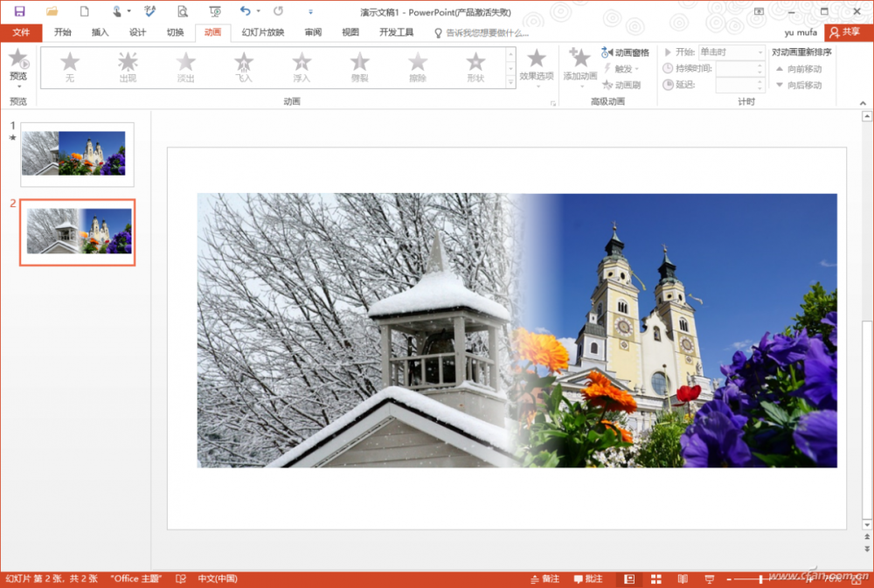Select the 劈裂 (Split) animation
The height and width of the screenshot is (588, 874).
point(359,67)
